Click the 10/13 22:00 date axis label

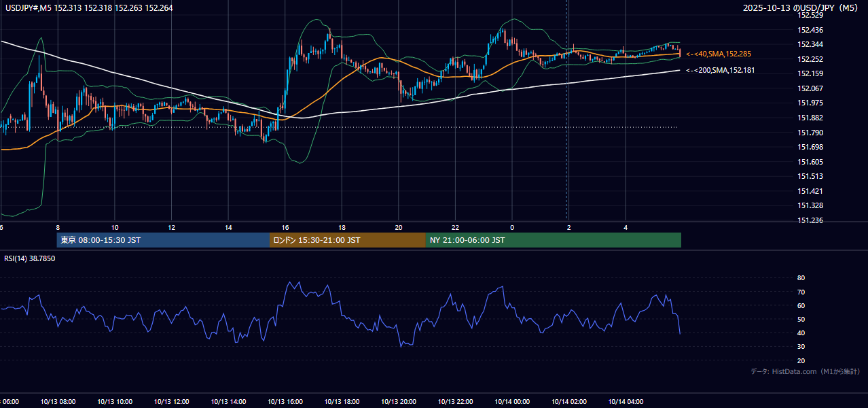pos(455,402)
